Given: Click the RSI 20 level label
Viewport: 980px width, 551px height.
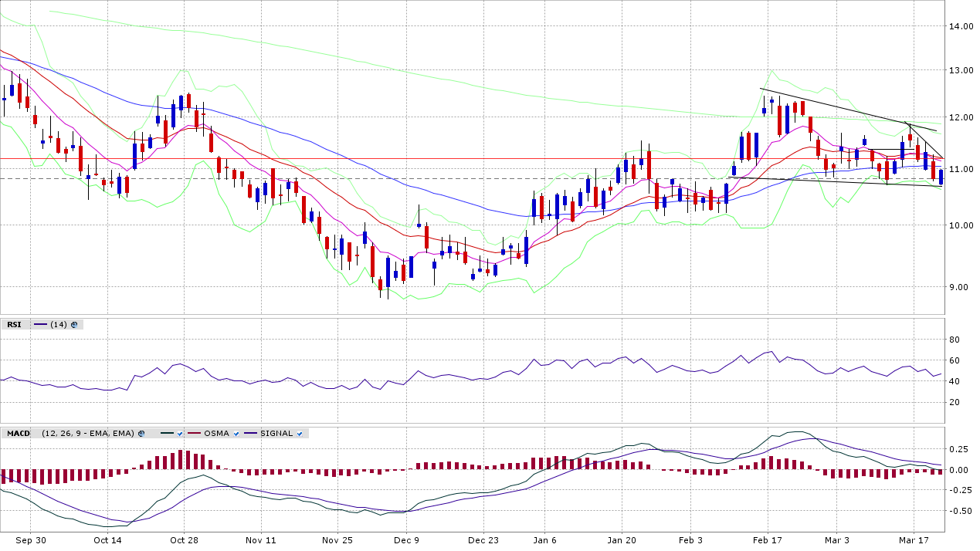Looking at the screenshot, I should pos(955,402).
